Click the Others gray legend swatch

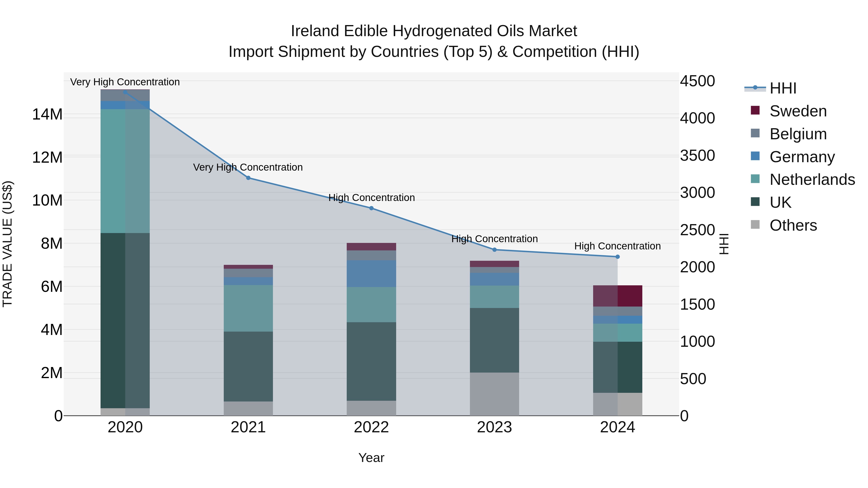[x=755, y=225]
